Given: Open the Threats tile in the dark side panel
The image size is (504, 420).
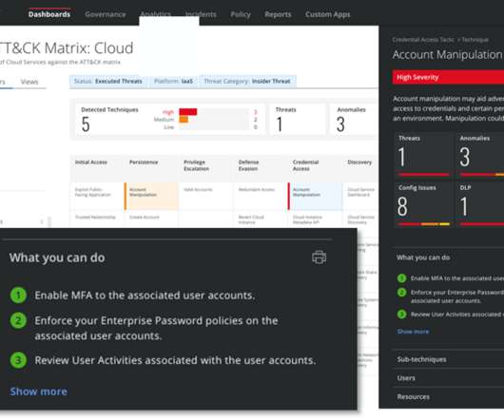Looking at the screenshot, I should pos(423,155).
